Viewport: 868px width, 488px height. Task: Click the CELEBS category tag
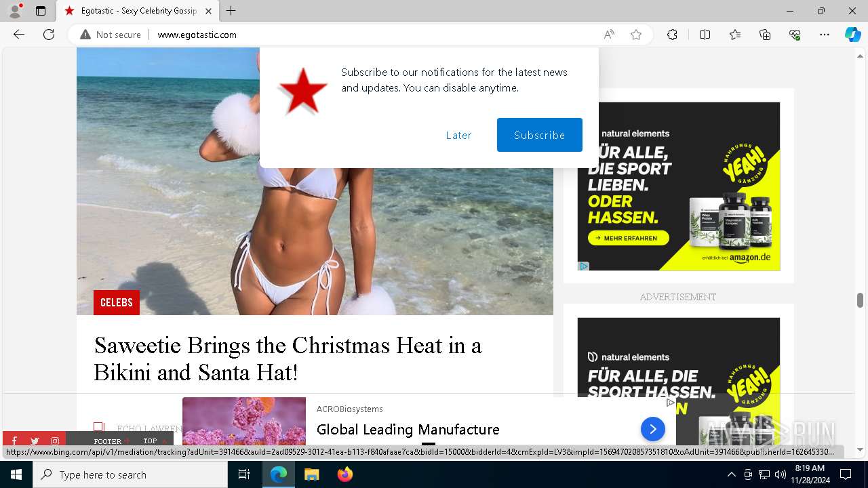[117, 302]
